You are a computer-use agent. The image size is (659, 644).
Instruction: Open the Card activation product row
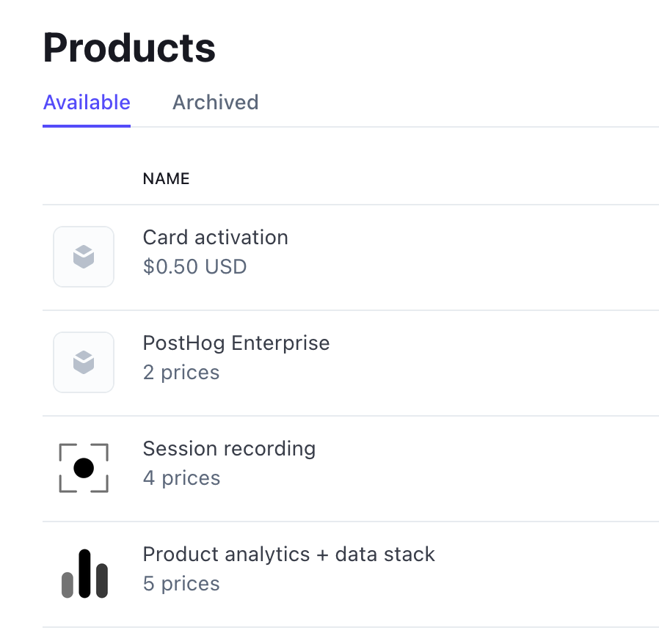pos(216,237)
